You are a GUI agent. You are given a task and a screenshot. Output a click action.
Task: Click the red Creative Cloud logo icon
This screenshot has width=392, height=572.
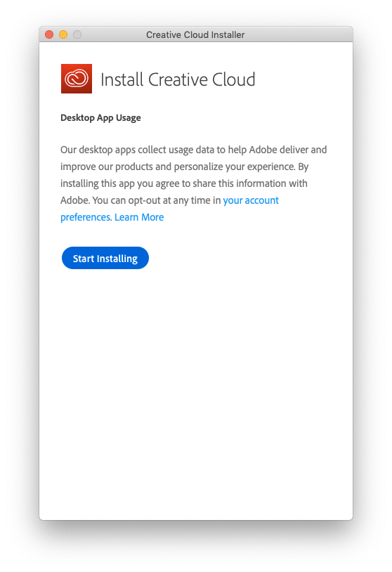pos(76,79)
